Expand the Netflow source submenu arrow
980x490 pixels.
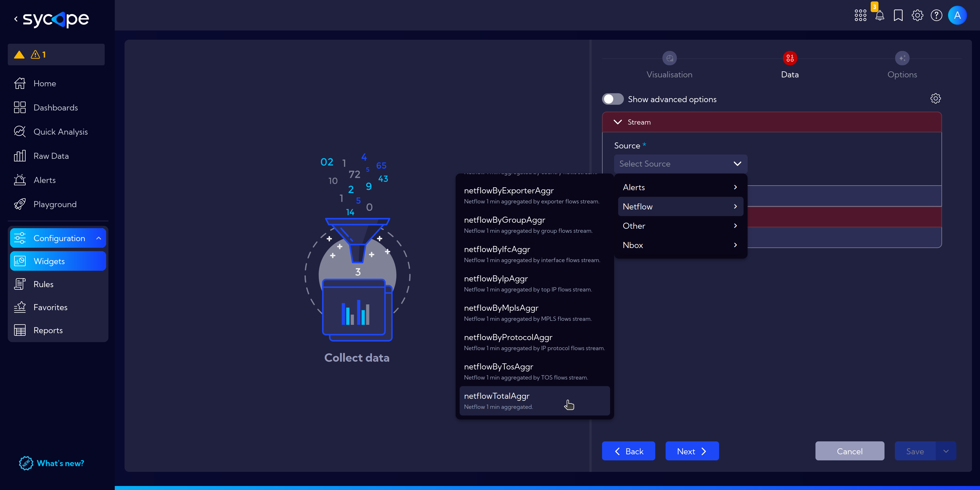click(x=736, y=207)
